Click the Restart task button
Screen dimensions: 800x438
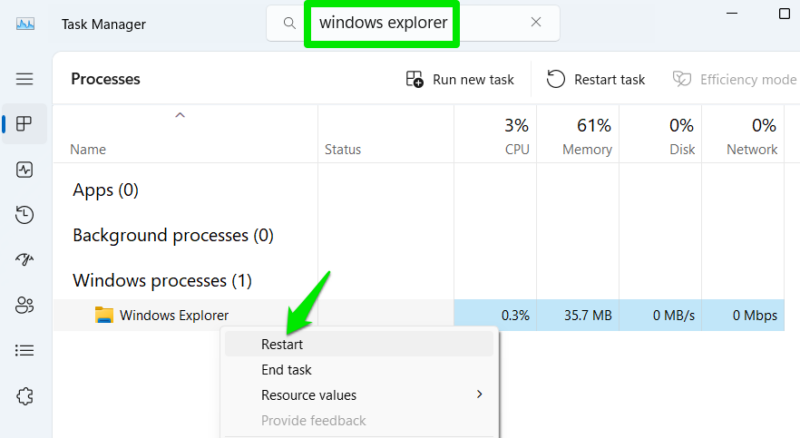coord(596,80)
